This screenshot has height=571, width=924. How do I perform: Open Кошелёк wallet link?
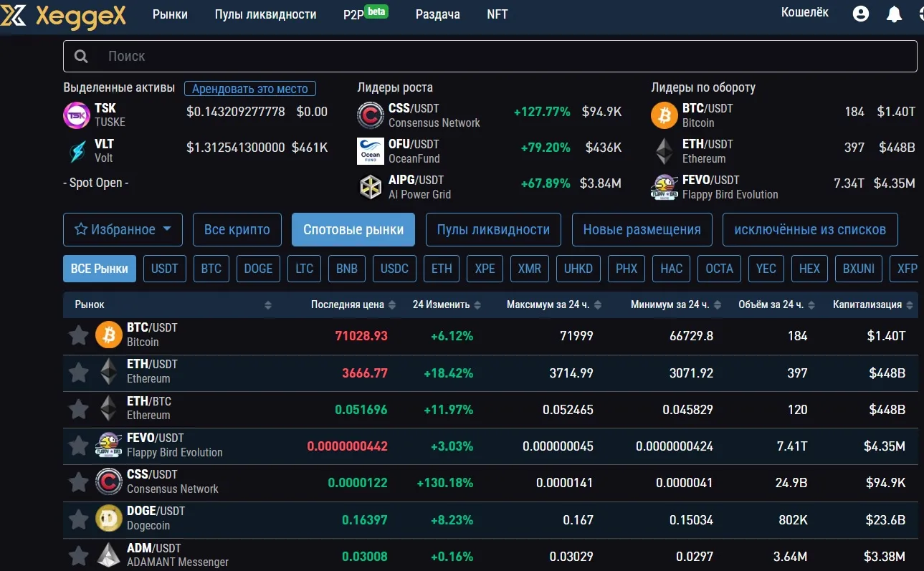click(805, 12)
